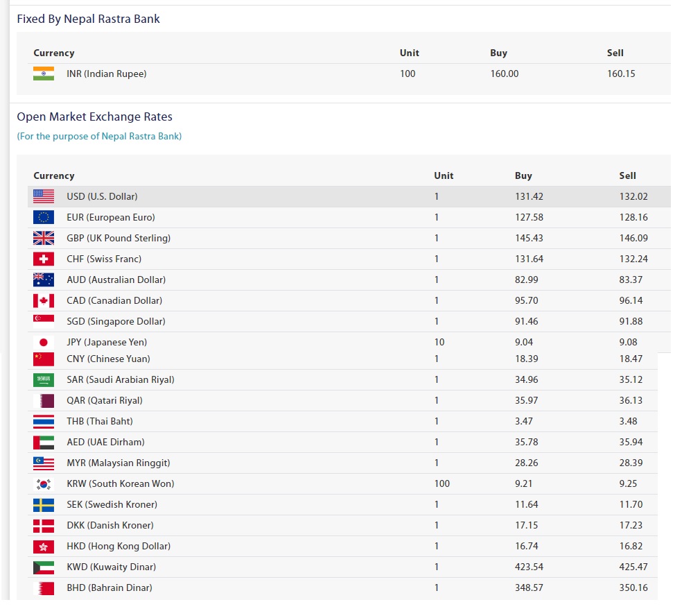Click the Swiss flag icon
The height and width of the screenshot is (609, 700).
(x=44, y=259)
